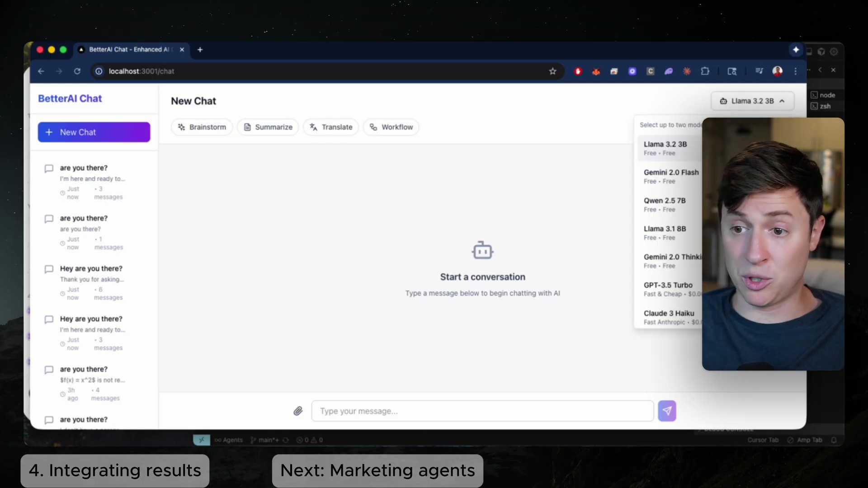Click the robot icon above Start a conversation
The width and height of the screenshot is (868, 488).
(482, 250)
